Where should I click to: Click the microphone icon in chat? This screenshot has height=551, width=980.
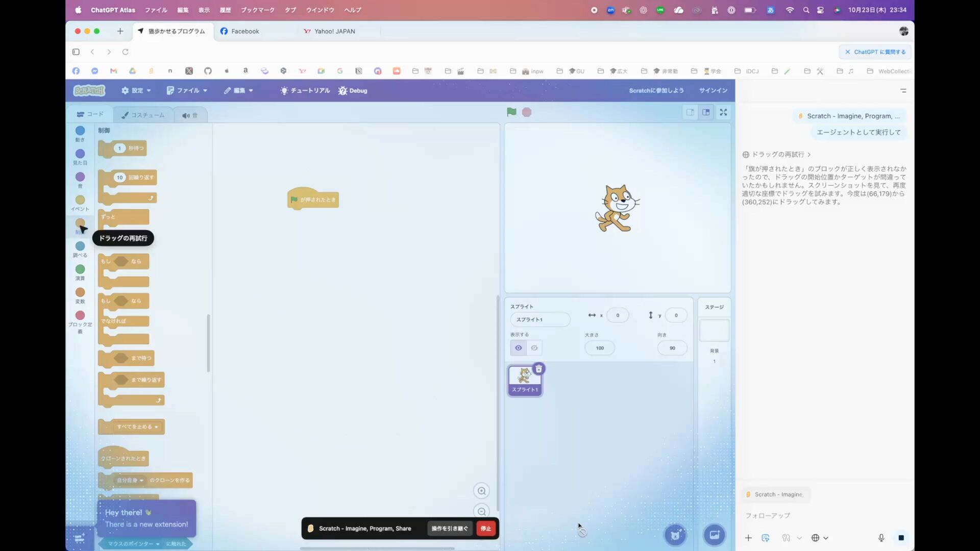[x=881, y=538]
